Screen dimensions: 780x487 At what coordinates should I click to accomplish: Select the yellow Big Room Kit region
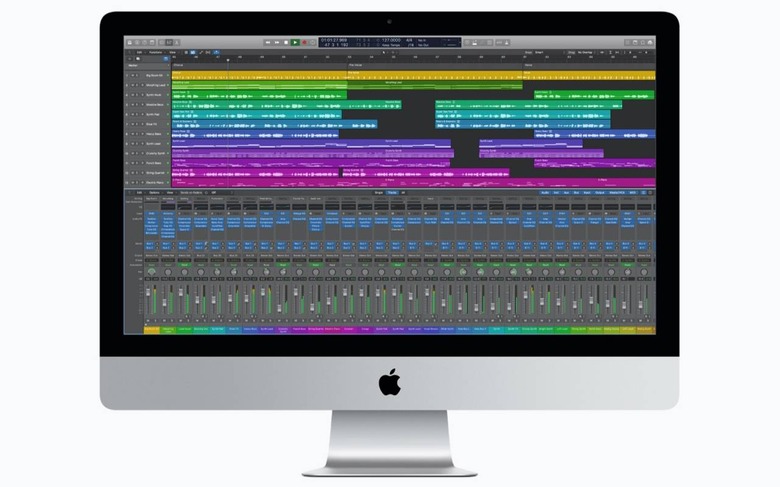pyautogui.click(x=259, y=76)
